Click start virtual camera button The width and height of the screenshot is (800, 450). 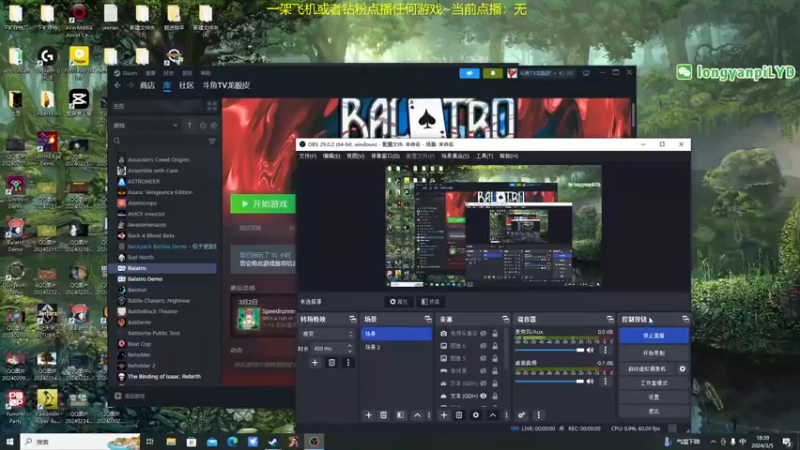pos(647,368)
